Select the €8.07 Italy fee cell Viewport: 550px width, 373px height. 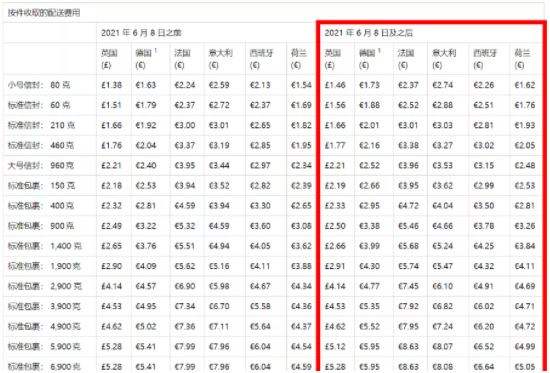(443, 347)
